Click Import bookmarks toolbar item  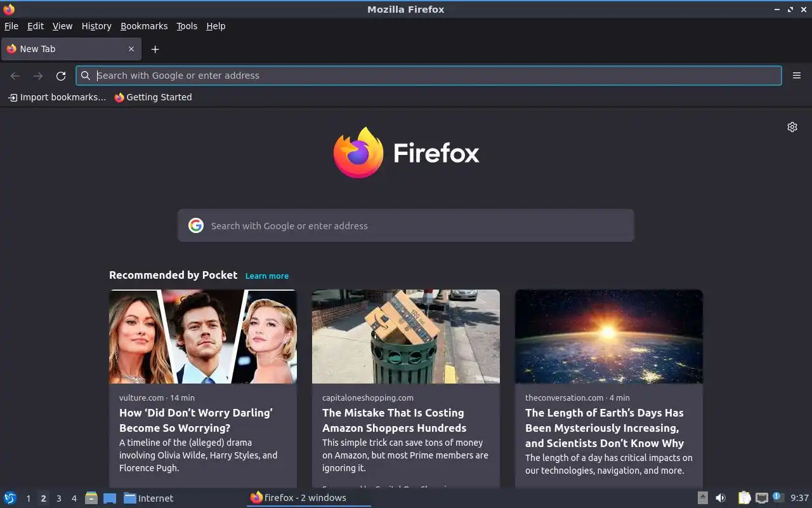[x=56, y=97]
